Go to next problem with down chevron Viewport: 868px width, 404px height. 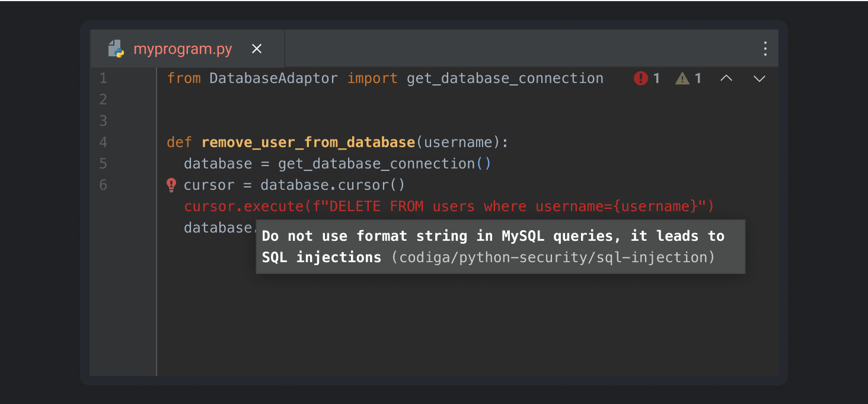click(x=759, y=78)
